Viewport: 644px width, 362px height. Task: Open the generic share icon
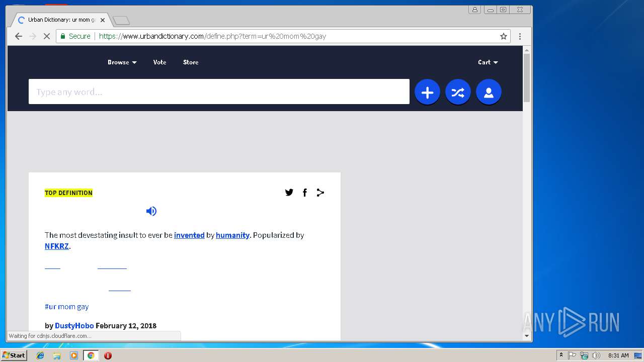[320, 193]
